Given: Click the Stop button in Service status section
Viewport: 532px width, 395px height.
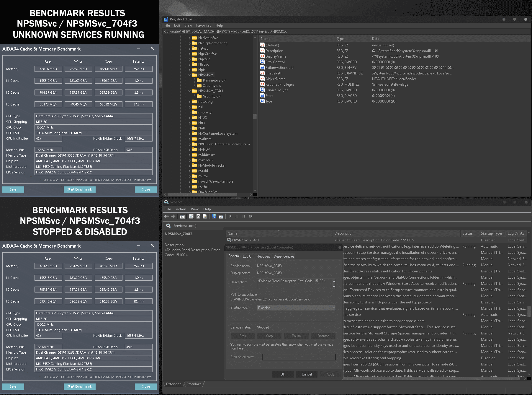Looking at the screenshot, I should pyautogui.click(x=269, y=336).
